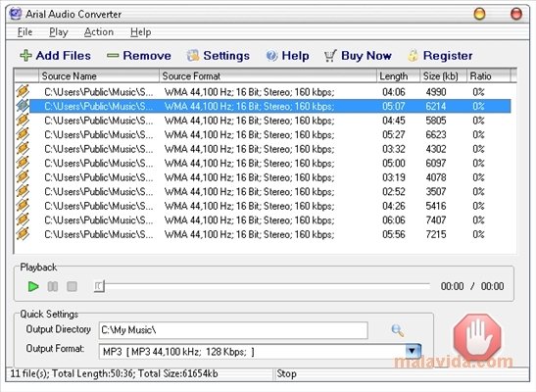The width and height of the screenshot is (536, 392).
Task: Click size value 6097
Action: [436, 164]
